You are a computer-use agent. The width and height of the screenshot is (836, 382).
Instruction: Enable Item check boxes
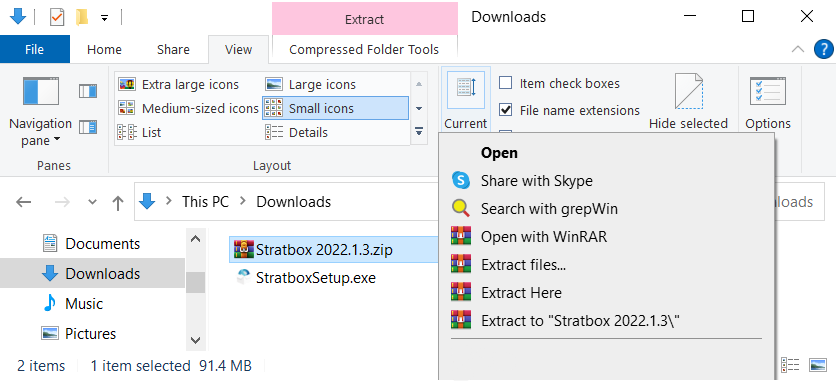coord(505,84)
